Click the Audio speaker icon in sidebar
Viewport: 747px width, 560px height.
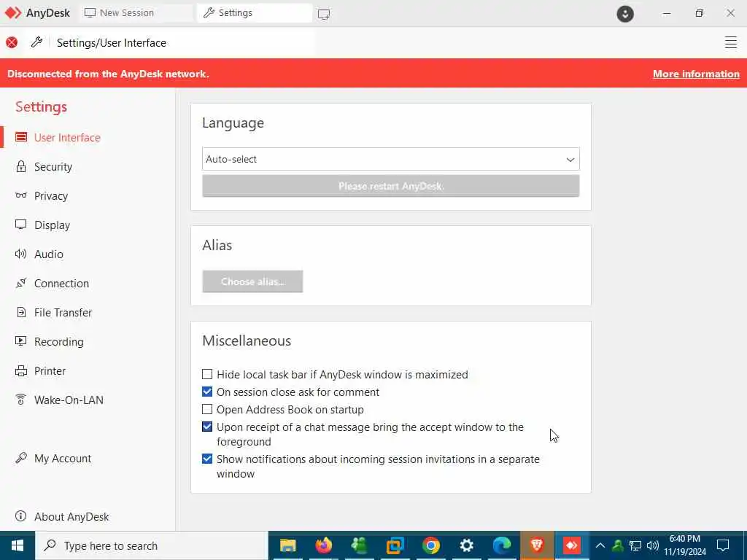21,254
